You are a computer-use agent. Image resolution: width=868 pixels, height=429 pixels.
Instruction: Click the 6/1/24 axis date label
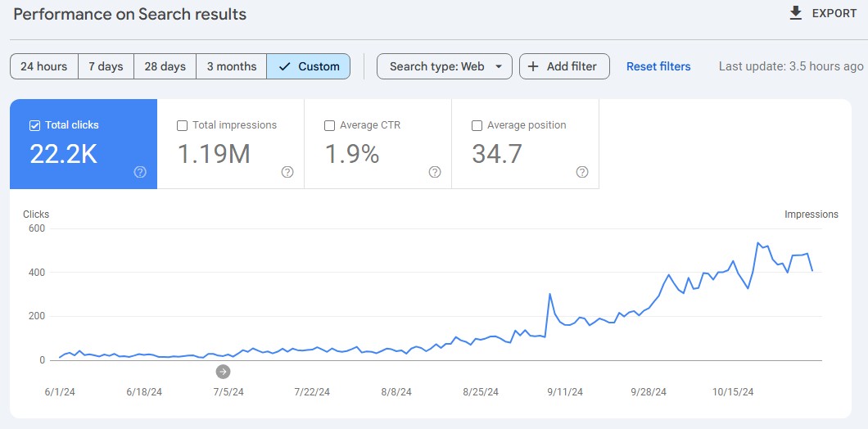point(60,392)
